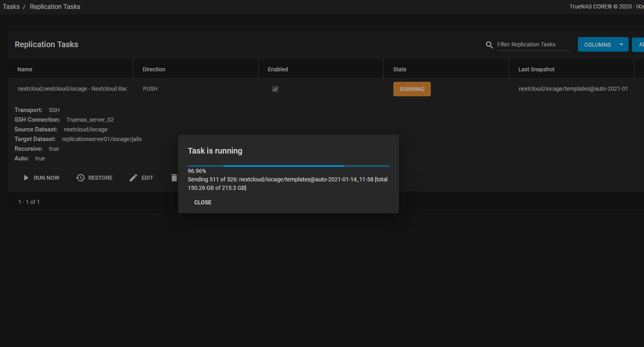Go to Tasks breadcrumb

click(x=11, y=6)
